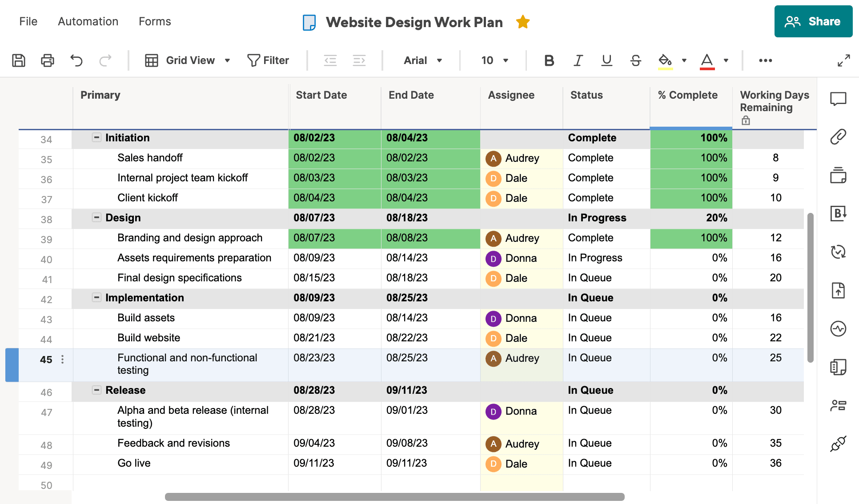This screenshot has width=859, height=504.
Task: Click the Filter button
Action: 268,60
